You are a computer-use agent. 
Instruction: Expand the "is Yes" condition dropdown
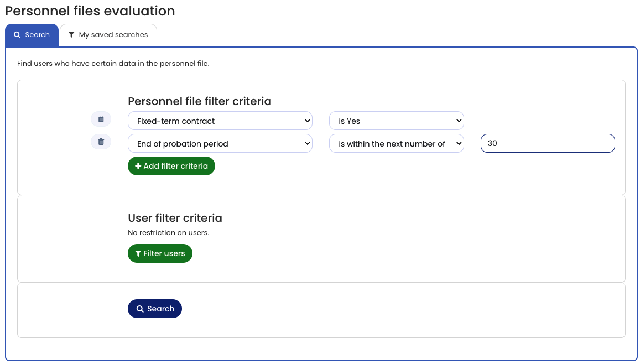[x=396, y=121]
